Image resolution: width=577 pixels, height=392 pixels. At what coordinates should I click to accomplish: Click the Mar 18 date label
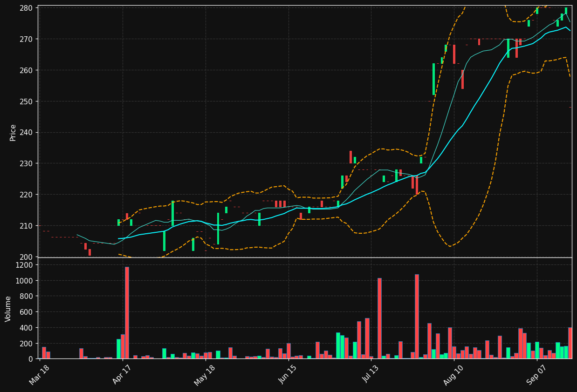(x=40, y=375)
